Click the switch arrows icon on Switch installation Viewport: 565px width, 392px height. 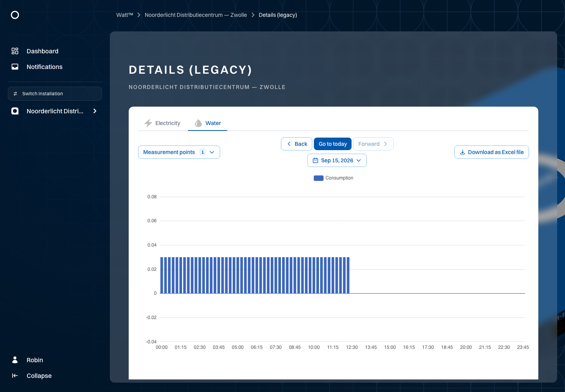tap(15, 94)
